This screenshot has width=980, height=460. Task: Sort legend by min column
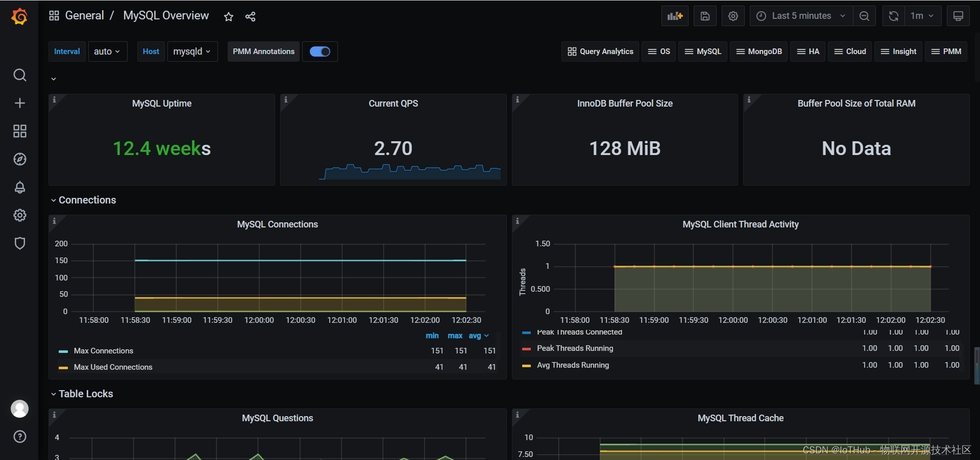tap(432, 336)
